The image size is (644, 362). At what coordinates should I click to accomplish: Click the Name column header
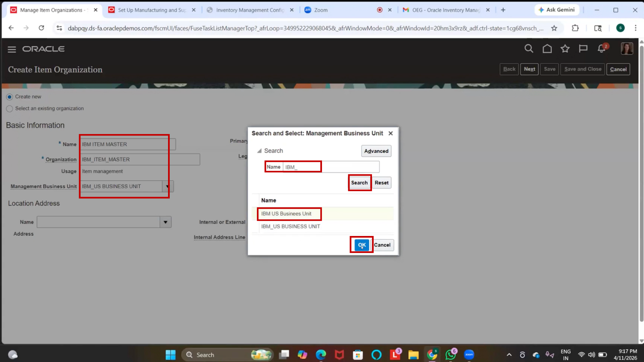coord(269,200)
